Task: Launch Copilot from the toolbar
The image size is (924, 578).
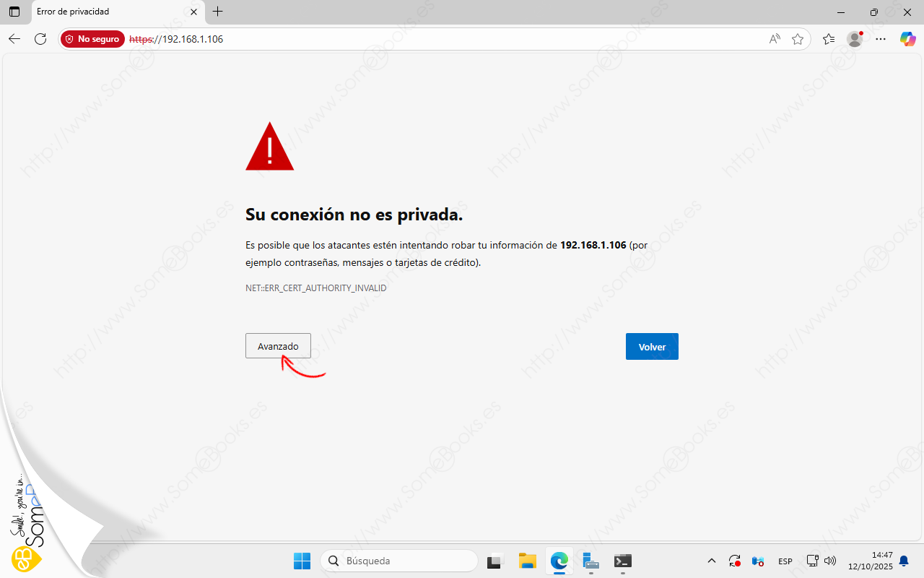Action: click(x=907, y=39)
